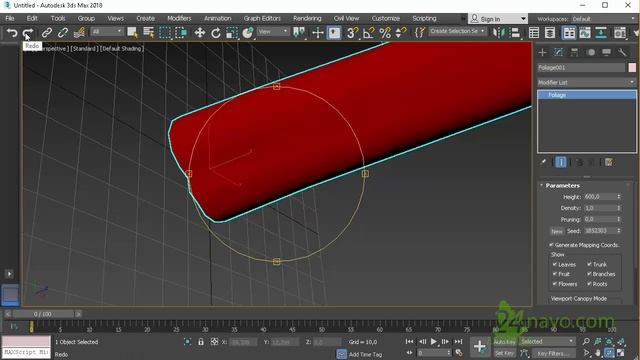
Task: Uncheck Show Fruit
Action: (x=555, y=274)
